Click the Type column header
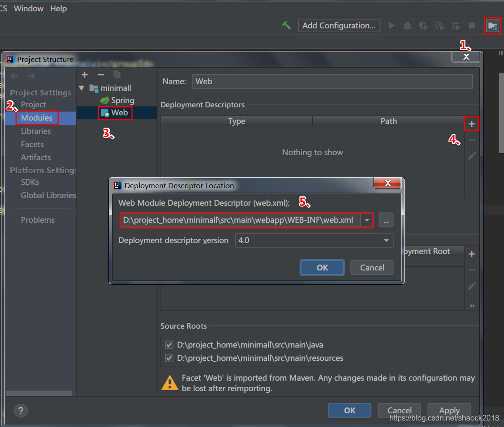 (x=237, y=121)
